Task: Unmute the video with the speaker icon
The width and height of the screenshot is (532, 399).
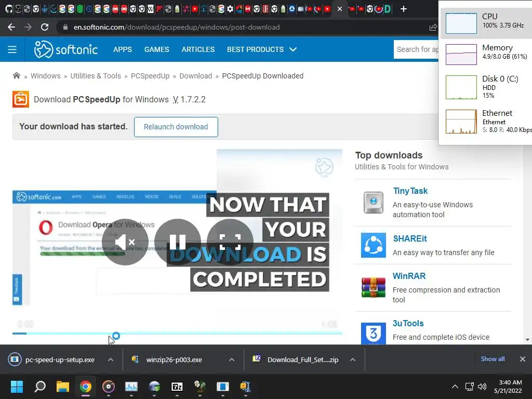Action: click(x=125, y=242)
